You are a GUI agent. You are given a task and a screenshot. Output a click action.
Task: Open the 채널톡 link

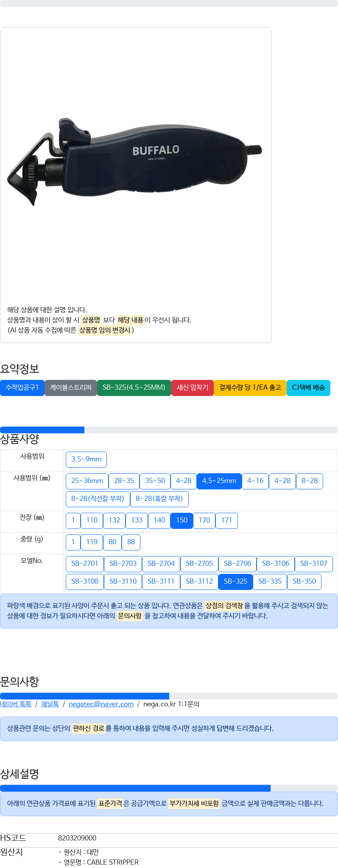(x=50, y=704)
